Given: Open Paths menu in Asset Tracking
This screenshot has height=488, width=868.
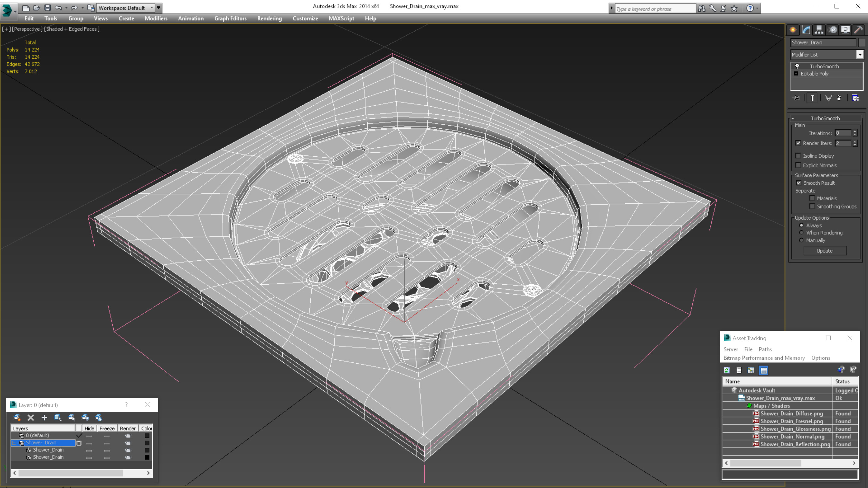Looking at the screenshot, I should 765,349.
